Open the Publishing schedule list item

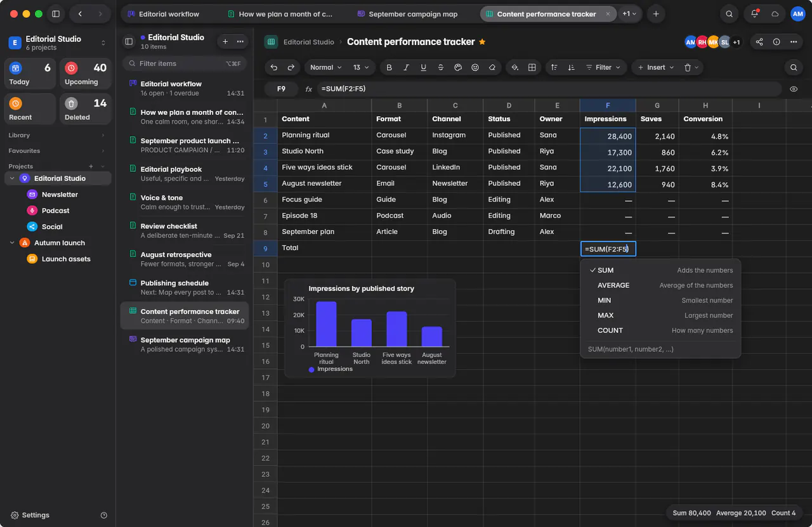click(184, 287)
